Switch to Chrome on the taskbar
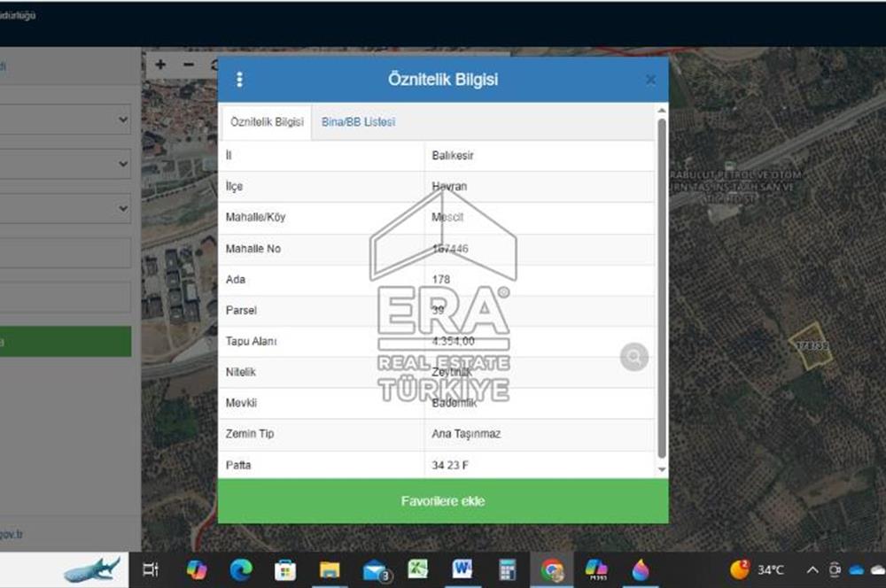The height and width of the screenshot is (588, 886). (x=552, y=570)
